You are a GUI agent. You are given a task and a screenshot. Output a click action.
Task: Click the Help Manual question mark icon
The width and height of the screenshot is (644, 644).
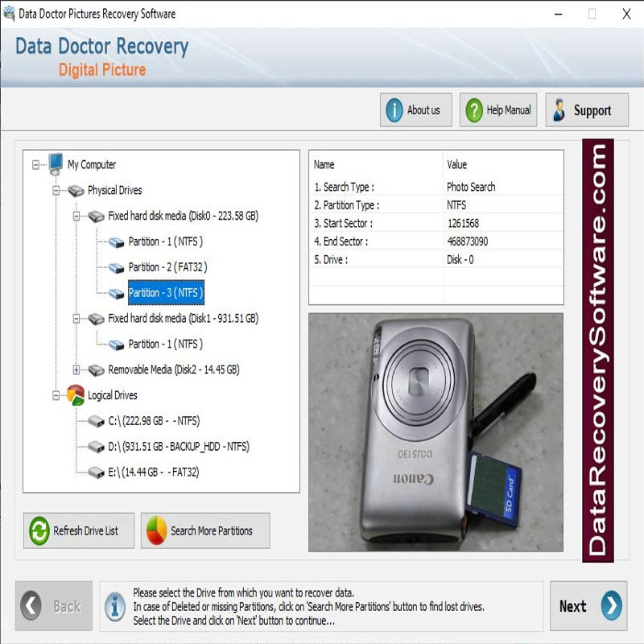pyautogui.click(x=474, y=110)
